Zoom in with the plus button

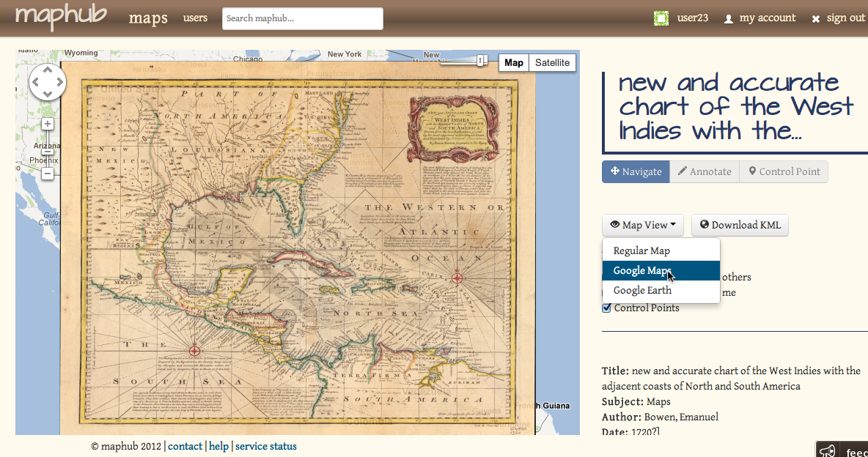(48, 124)
